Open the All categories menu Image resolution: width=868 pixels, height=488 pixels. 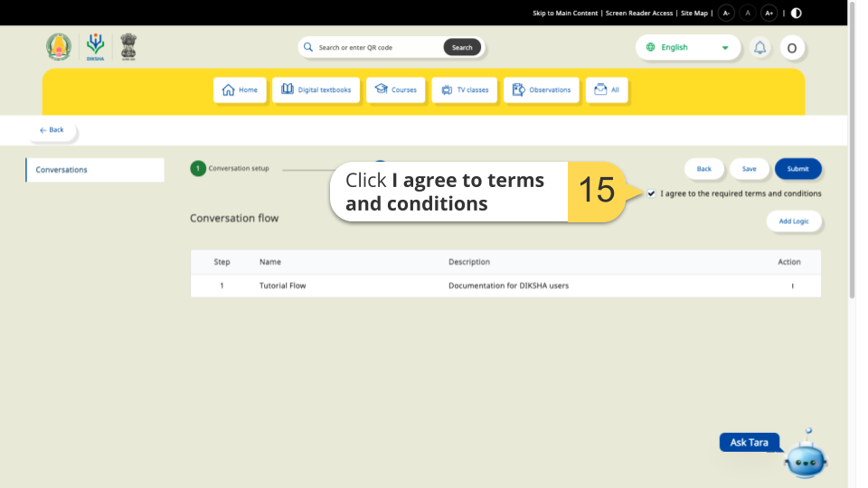[607, 90]
